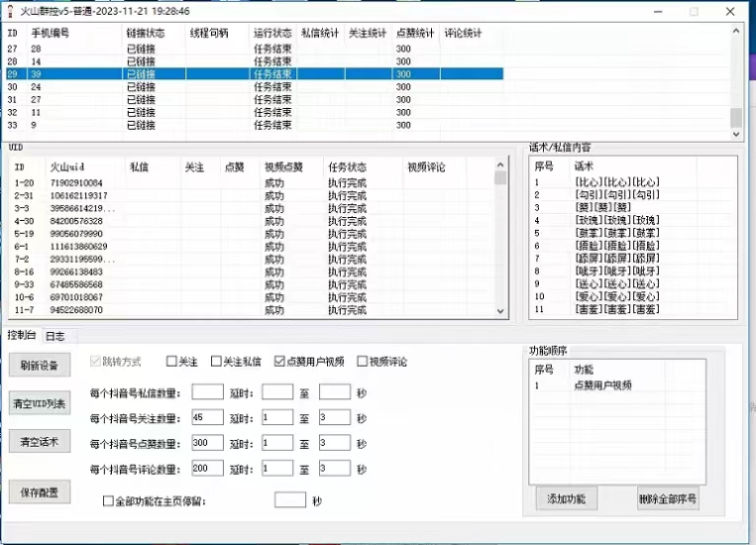Click the UID list scrollbar up arrow
Screen dimensions: 756x545
500,165
